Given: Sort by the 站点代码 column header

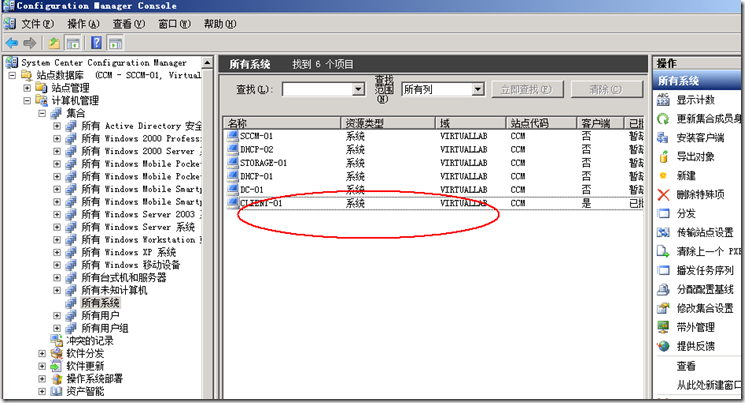Looking at the screenshot, I should click(542, 123).
